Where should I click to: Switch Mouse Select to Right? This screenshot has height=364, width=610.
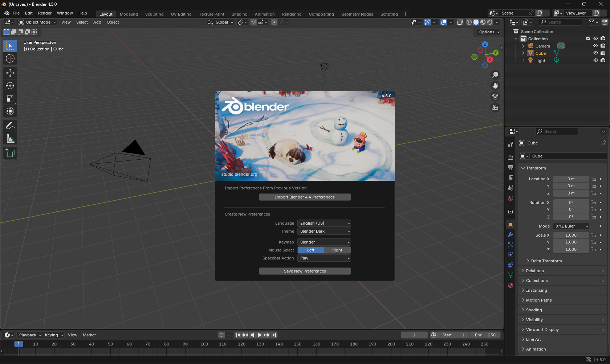pos(337,250)
